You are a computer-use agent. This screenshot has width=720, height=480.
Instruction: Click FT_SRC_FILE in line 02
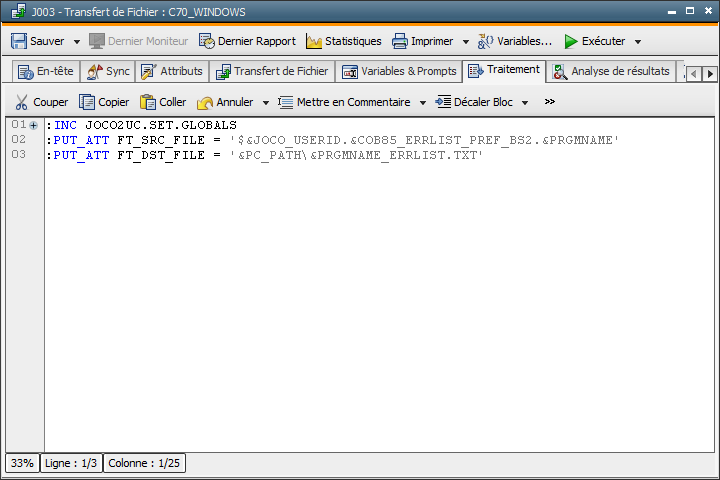click(161, 140)
